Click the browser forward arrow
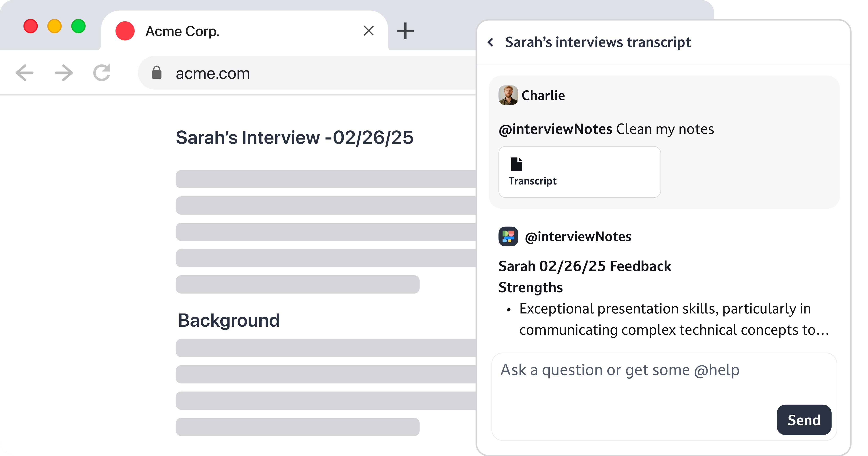The width and height of the screenshot is (868, 456). (64, 73)
